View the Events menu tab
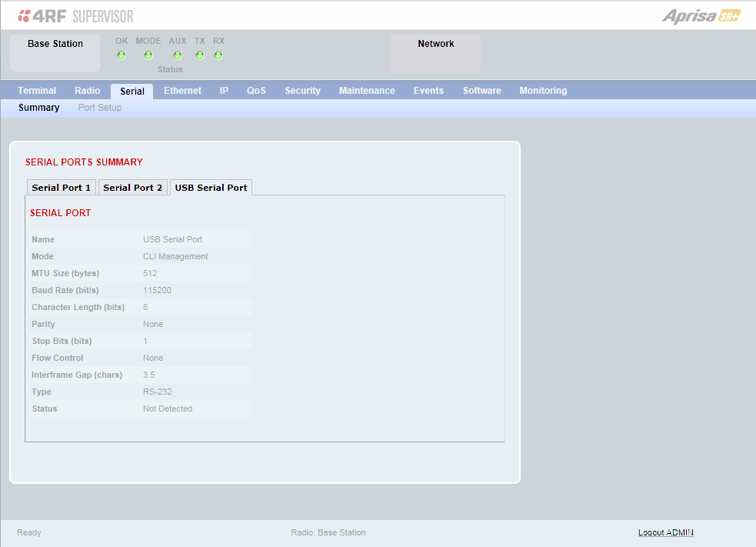 (428, 91)
